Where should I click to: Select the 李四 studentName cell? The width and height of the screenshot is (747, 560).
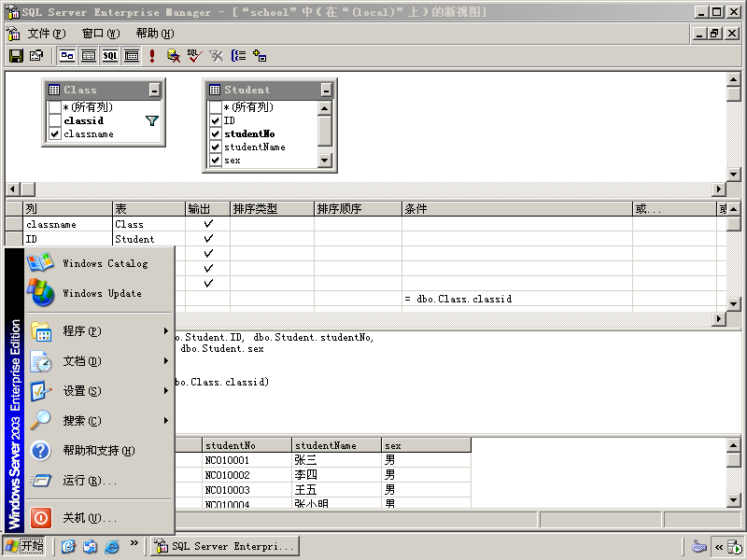336,475
